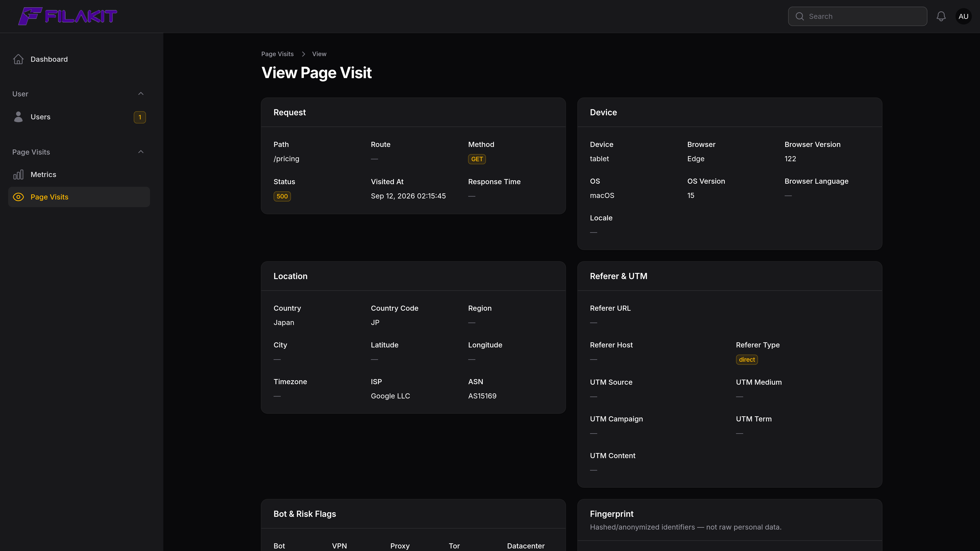
Task: Click the Japan country value
Action: 284,322
